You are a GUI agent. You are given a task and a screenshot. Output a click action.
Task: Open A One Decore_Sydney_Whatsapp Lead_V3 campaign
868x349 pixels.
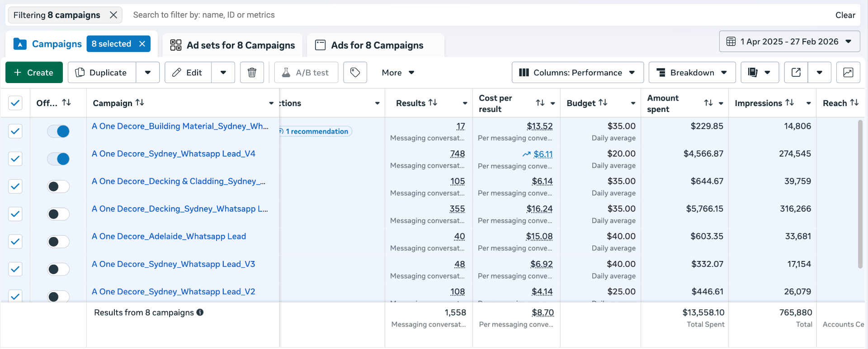tap(173, 264)
